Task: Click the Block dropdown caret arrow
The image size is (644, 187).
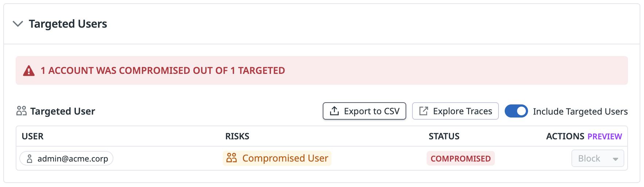Action: coord(616,159)
